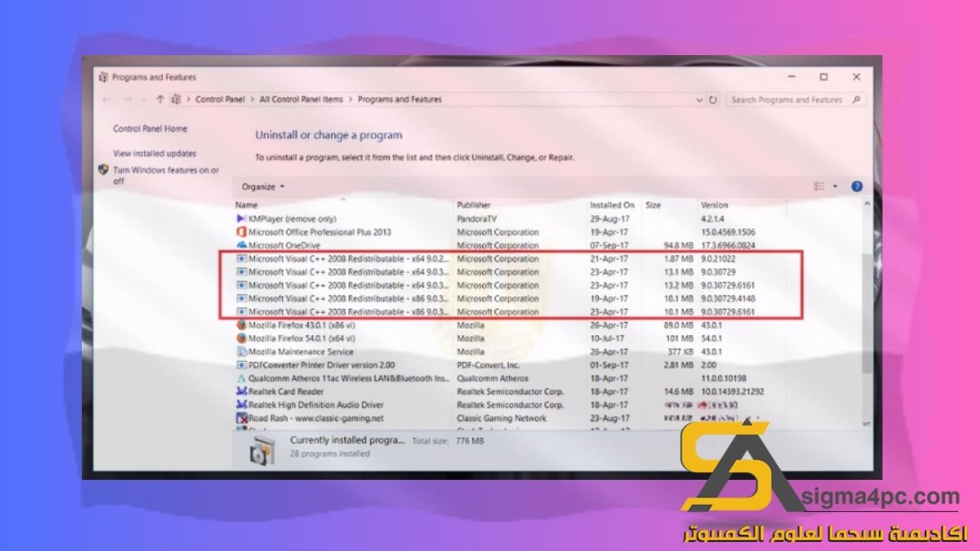Select Microsoft Office Professional Plus 2013 entry
Screen dimensions: 980x551
coord(320,232)
